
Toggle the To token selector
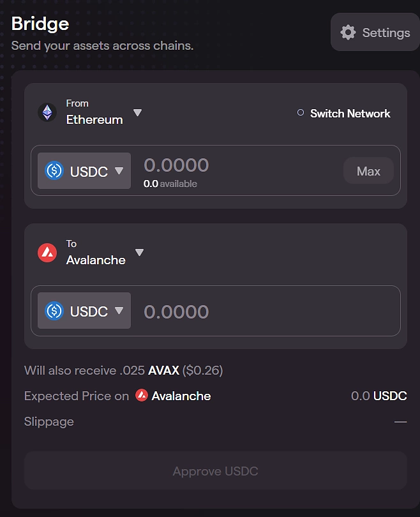coord(117,310)
